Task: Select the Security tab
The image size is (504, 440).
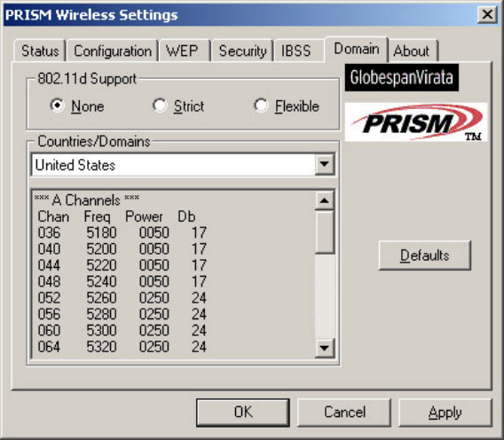Action: click(x=242, y=51)
